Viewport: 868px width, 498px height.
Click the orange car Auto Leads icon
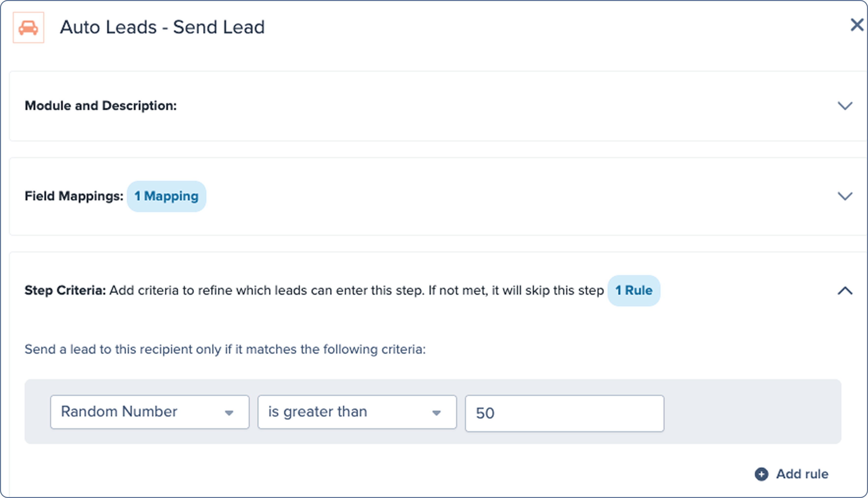pos(29,27)
